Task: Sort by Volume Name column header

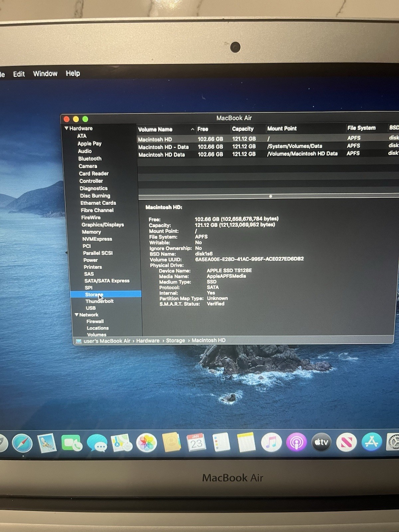Action: coord(155,129)
